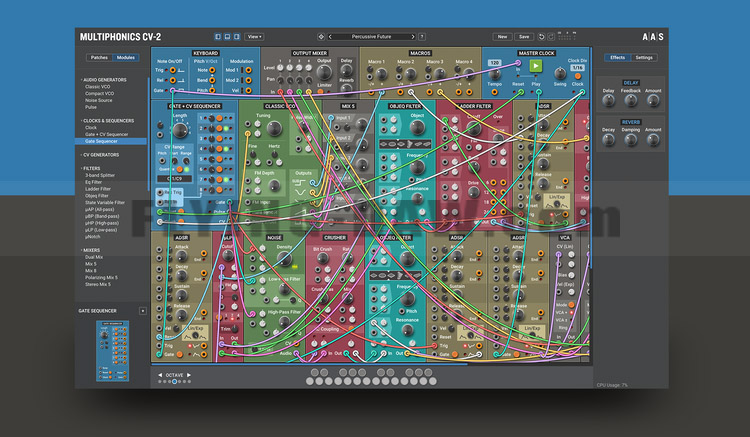The height and width of the screenshot is (437, 750).
Task: Select Classic VCO module in list
Action: click(98, 87)
